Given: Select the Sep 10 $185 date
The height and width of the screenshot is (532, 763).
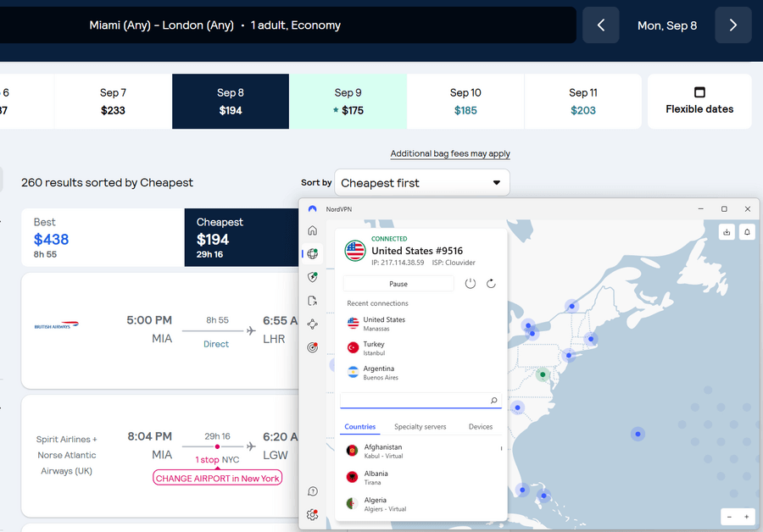Looking at the screenshot, I should point(465,101).
